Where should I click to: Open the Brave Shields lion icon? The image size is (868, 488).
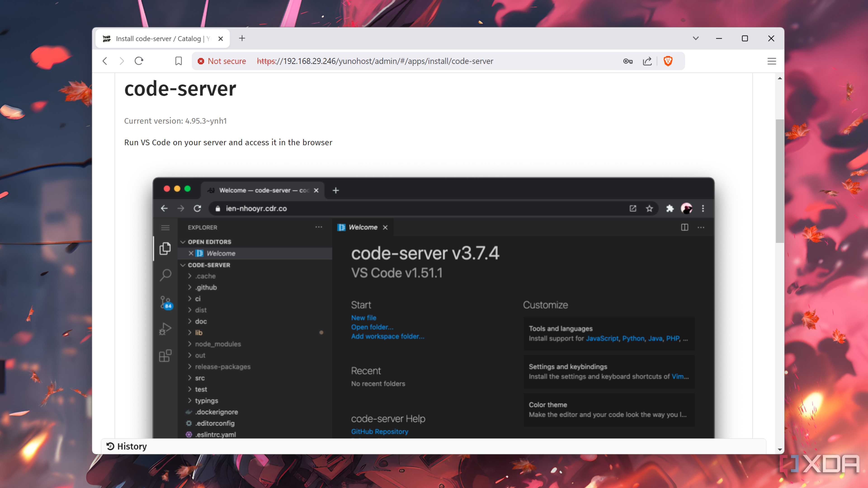[x=668, y=61]
